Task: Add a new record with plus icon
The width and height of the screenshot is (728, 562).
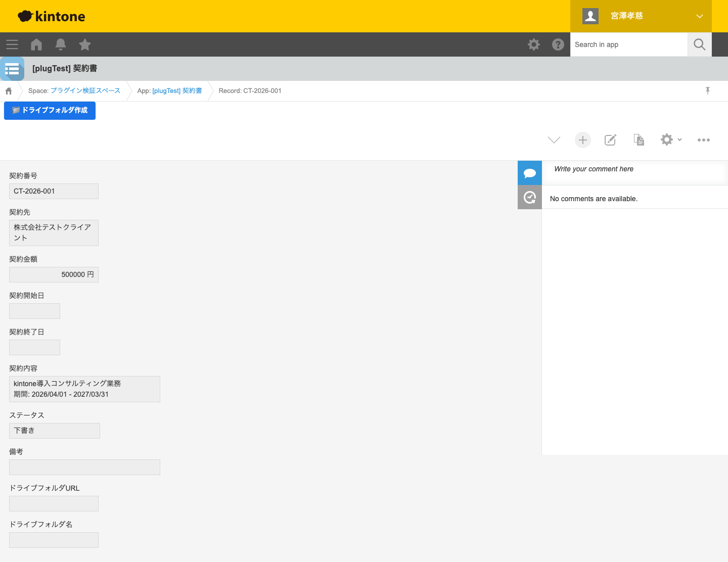Action: click(583, 140)
